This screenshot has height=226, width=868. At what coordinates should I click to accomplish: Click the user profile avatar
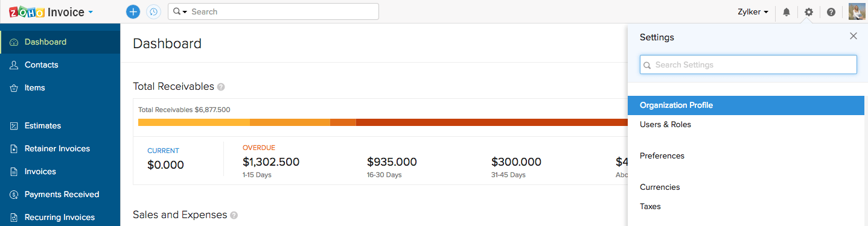pyautogui.click(x=857, y=11)
